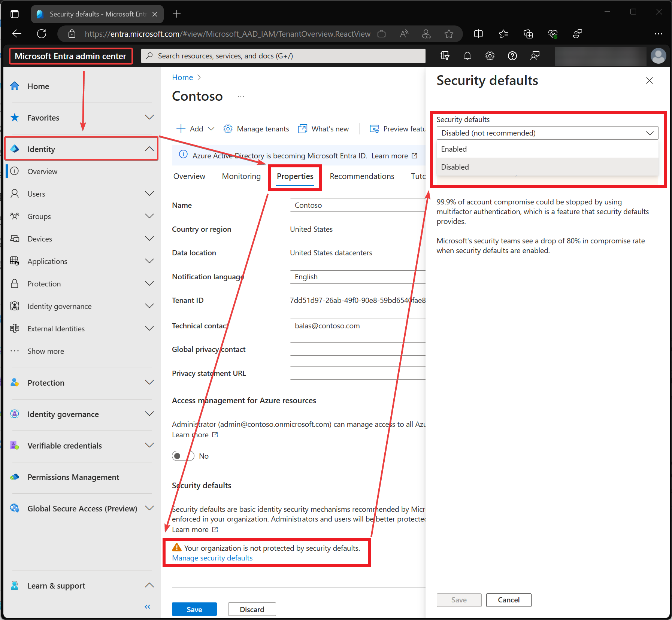The height and width of the screenshot is (620, 672).
Task: Click the Manage security defaults link
Action: click(212, 558)
